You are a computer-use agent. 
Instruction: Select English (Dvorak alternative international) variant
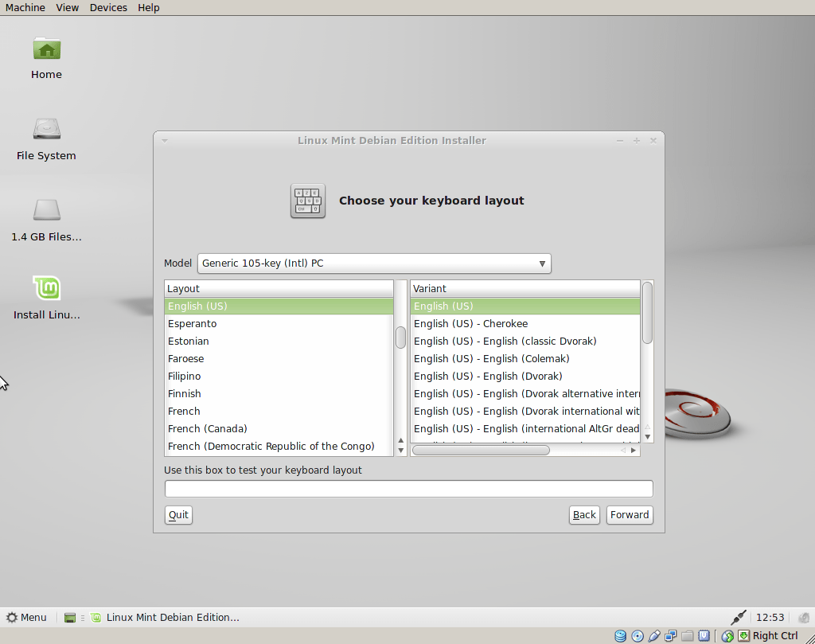[525, 394]
